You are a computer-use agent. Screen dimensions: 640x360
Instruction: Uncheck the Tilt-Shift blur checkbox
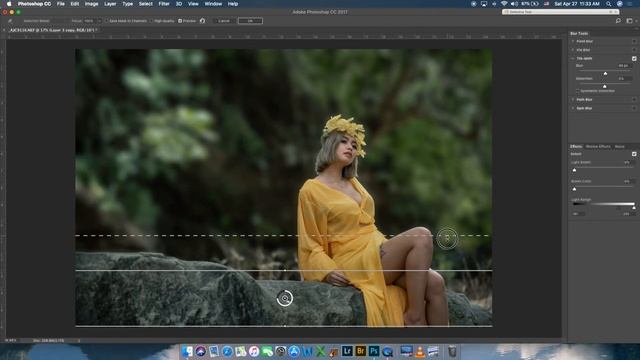[634, 58]
